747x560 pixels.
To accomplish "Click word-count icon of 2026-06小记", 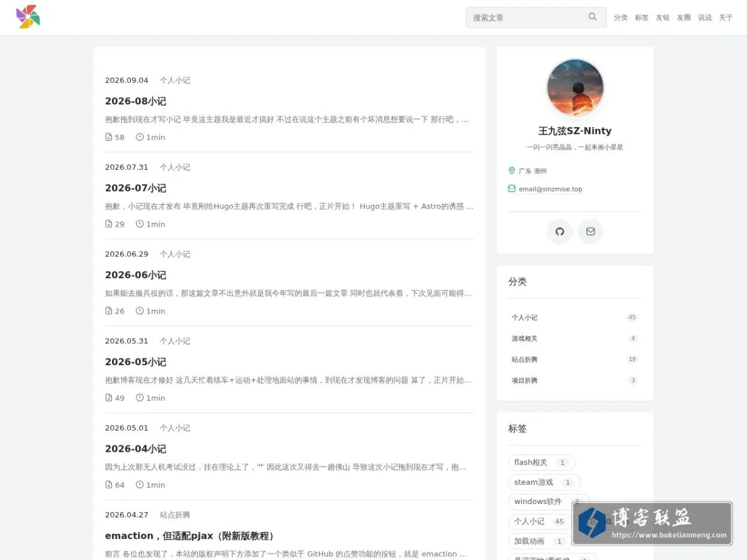I will tap(109, 311).
